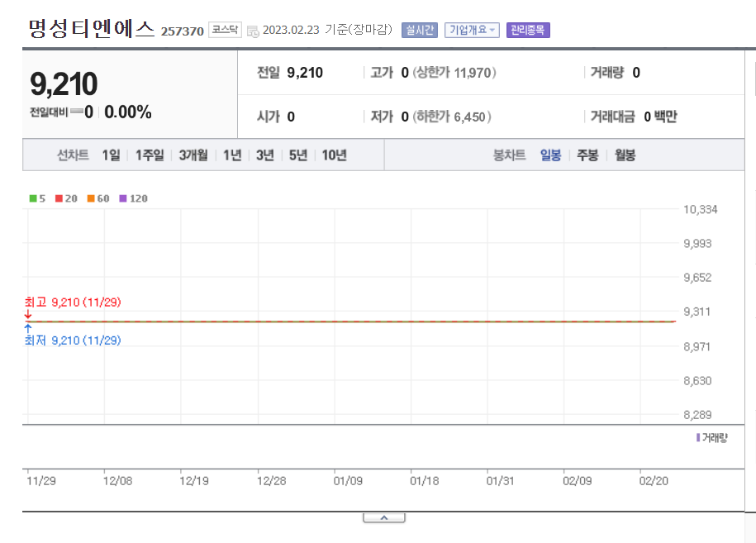Click the 8,630 y-axis price label
Viewport: 756px width, 543px height.
click(x=697, y=381)
